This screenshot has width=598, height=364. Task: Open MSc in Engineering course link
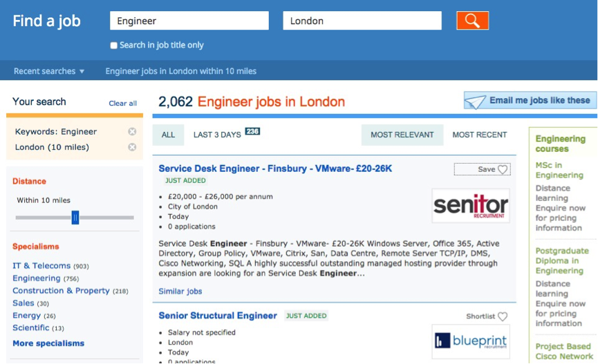pyautogui.click(x=559, y=170)
